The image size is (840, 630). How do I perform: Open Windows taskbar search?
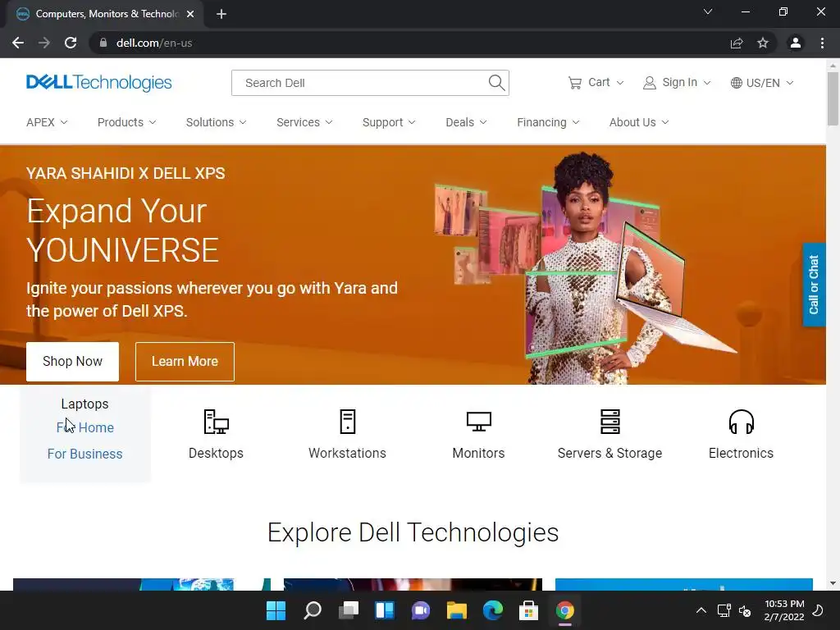click(313, 610)
